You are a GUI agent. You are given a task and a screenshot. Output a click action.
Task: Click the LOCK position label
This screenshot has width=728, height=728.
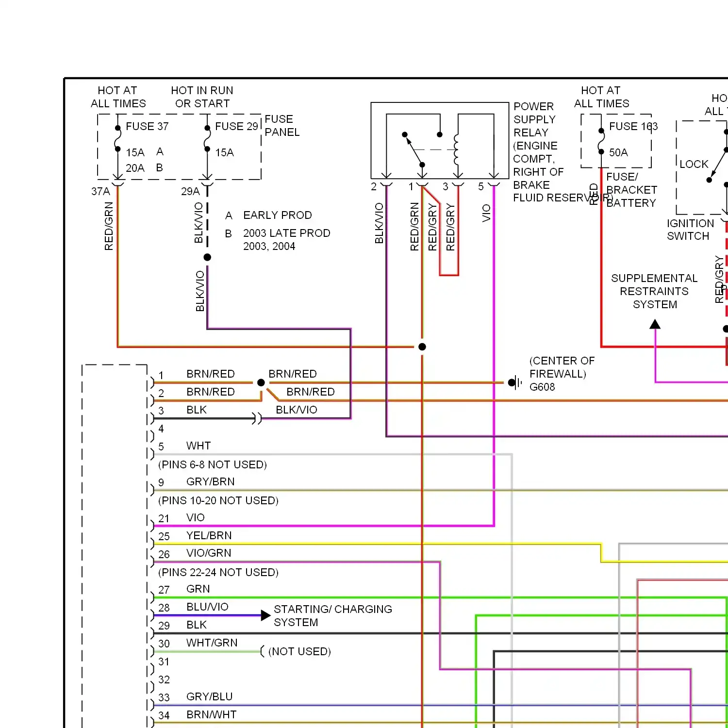pyautogui.click(x=694, y=164)
